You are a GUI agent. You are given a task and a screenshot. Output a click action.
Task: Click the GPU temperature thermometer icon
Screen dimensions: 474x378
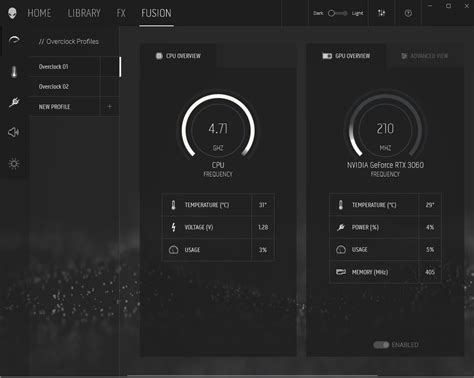click(x=340, y=205)
